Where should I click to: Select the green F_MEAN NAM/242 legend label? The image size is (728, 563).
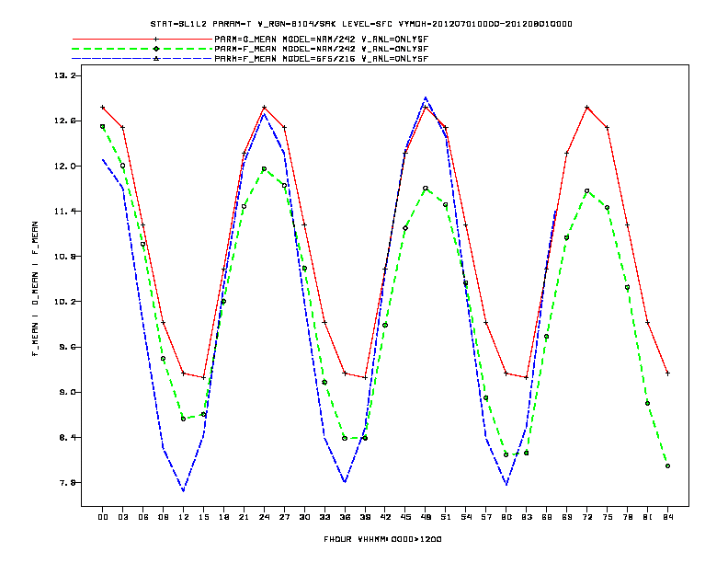(x=322, y=49)
